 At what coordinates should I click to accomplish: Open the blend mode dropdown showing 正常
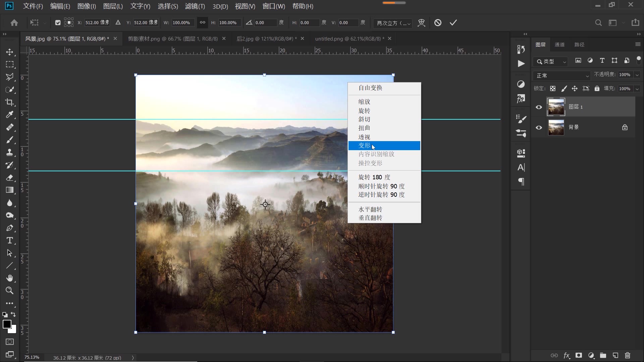(561, 75)
